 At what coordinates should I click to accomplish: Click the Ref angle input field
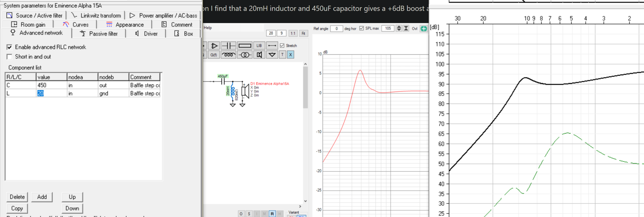[x=336, y=28]
